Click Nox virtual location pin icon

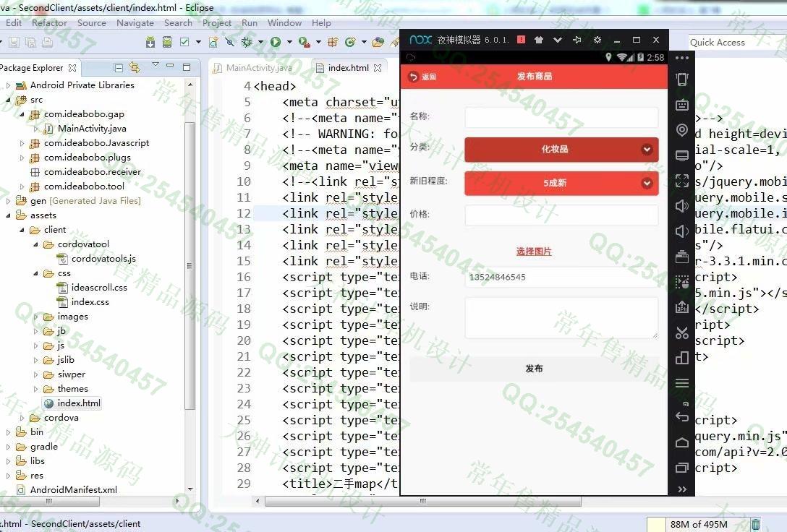click(x=681, y=130)
